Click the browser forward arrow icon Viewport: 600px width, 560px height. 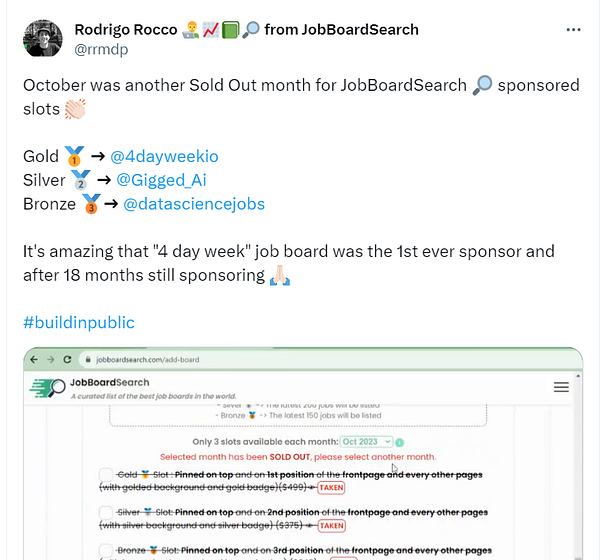(51, 359)
